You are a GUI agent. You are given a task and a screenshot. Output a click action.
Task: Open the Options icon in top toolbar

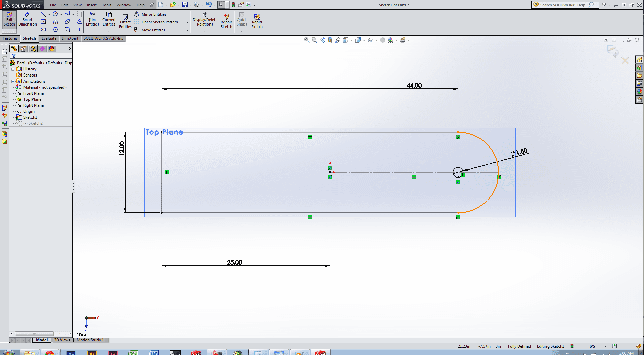pos(249,5)
